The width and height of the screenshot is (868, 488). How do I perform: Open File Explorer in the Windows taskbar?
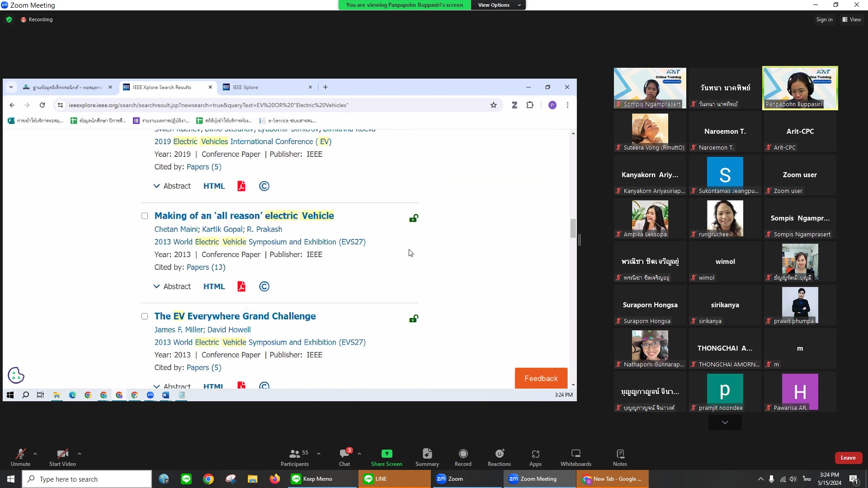pos(252,479)
